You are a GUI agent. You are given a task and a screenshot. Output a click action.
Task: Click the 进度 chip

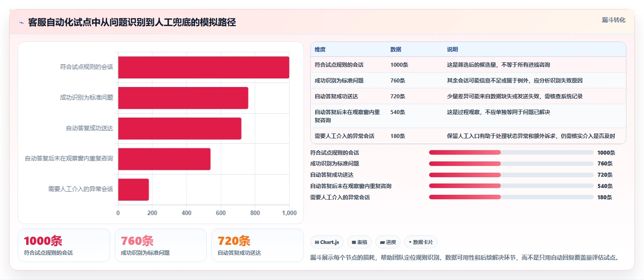pos(388,242)
